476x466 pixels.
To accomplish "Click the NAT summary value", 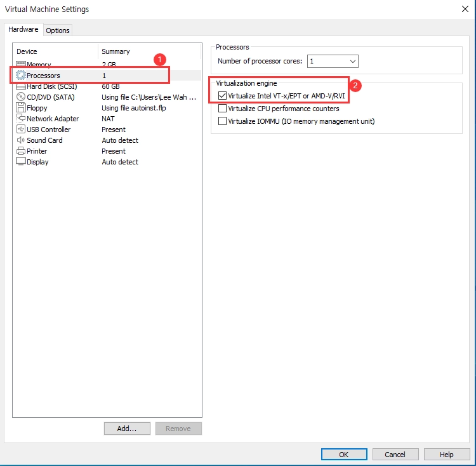I will 108,119.
